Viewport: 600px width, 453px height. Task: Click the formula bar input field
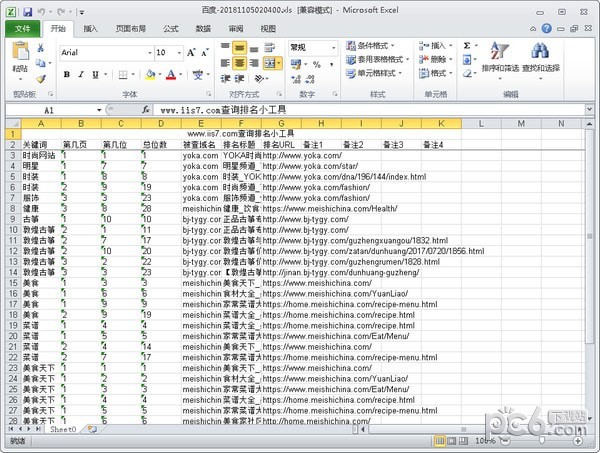click(x=369, y=110)
